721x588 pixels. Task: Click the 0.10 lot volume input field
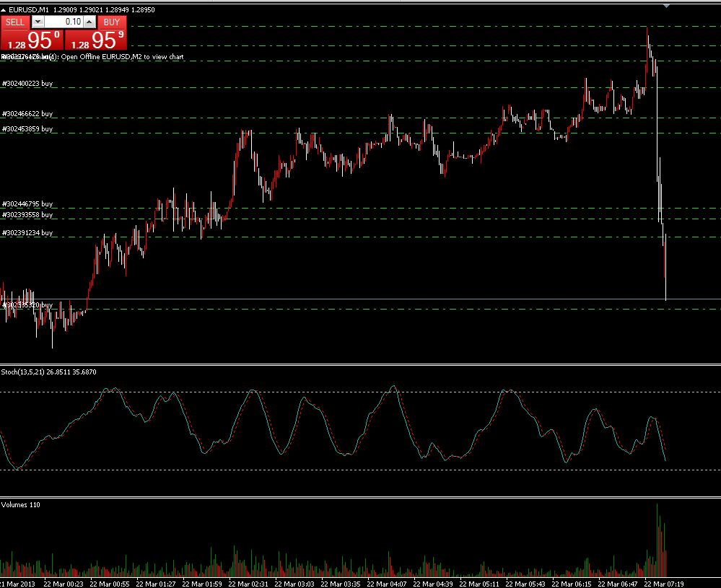pyautogui.click(x=64, y=22)
